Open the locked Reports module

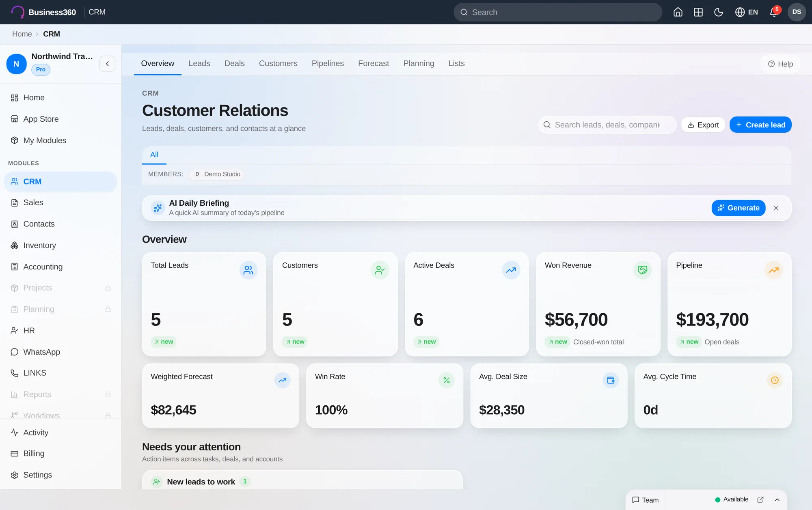(x=60, y=394)
